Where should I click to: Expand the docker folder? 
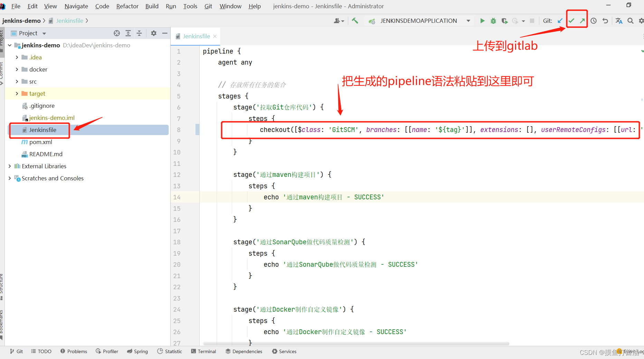click(x=17, y=69)
